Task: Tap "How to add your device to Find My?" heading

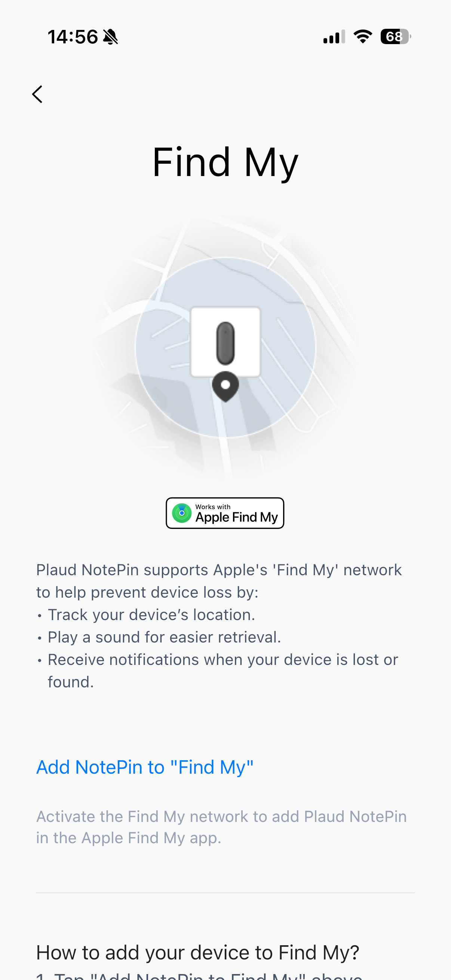Action: click(x=197, y=952)
